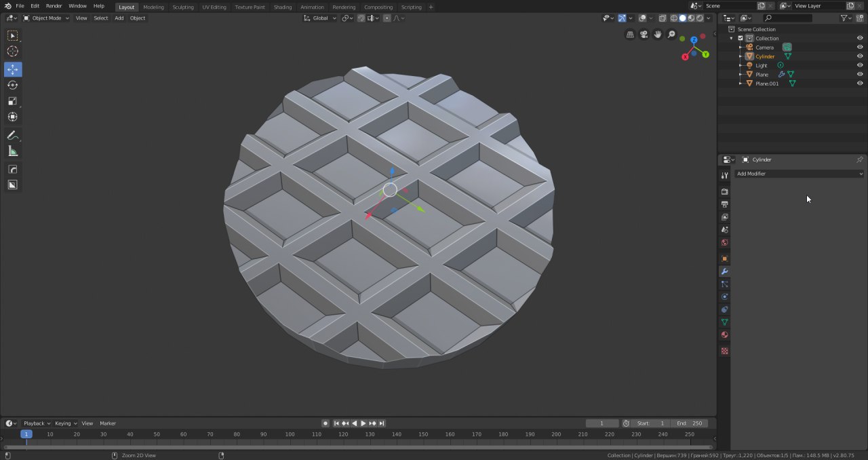The width and height of the screenshot is (868, 460).
Task: Open the Material properties tab
Action: click(724, 334)
